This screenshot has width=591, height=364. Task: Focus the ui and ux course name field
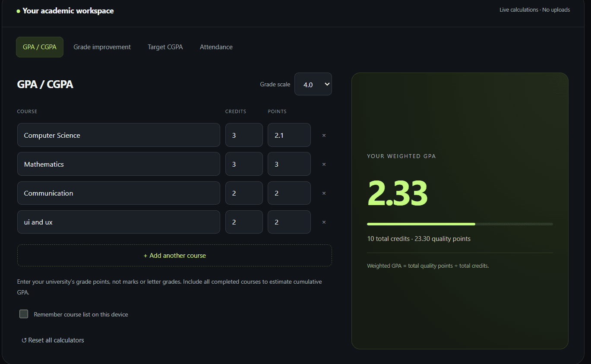pos(119,222)
